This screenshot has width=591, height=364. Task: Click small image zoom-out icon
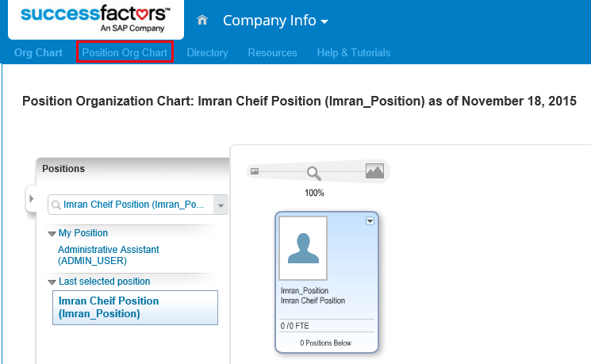(x=255, y=171)
